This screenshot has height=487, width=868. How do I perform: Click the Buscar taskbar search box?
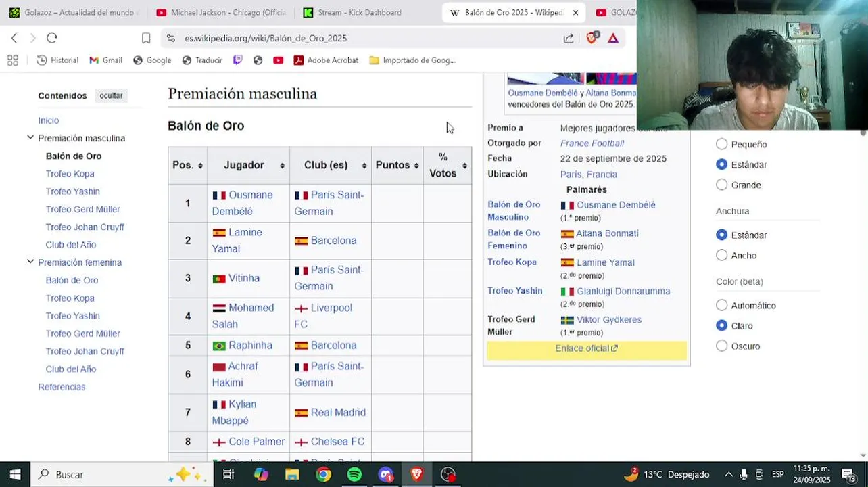pos(122,474)
